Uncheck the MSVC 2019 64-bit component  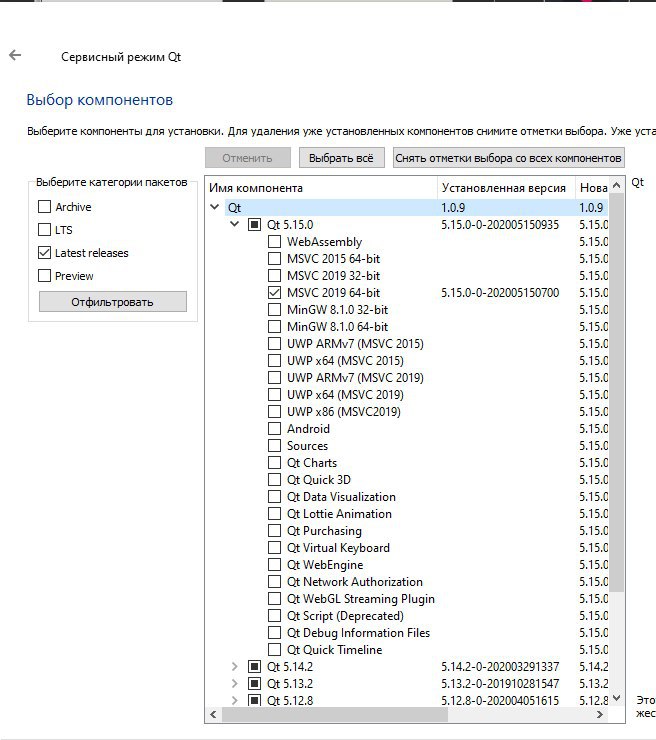coord(274,293)
